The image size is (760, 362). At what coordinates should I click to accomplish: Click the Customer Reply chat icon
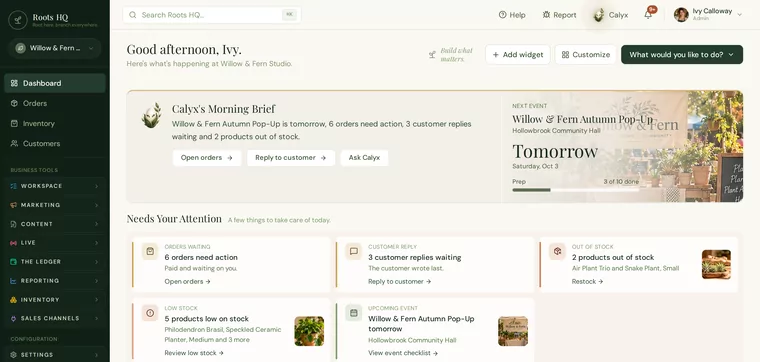click(354, 252)
